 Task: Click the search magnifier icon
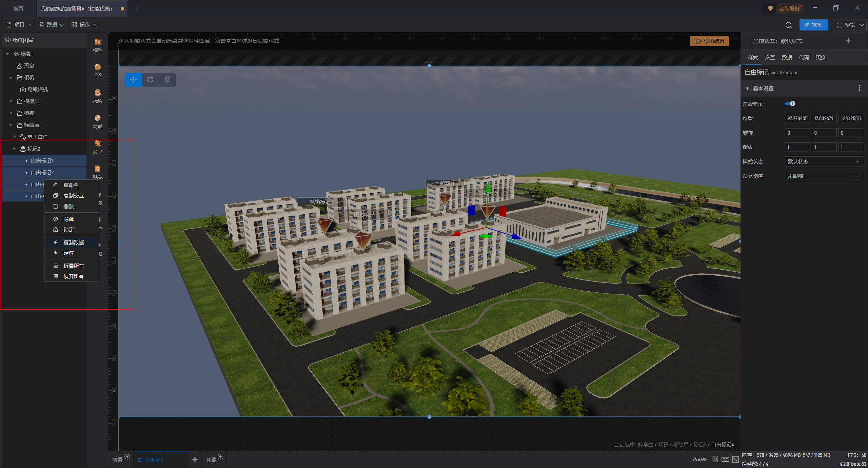pyautogui.click(x=789, y=25)
